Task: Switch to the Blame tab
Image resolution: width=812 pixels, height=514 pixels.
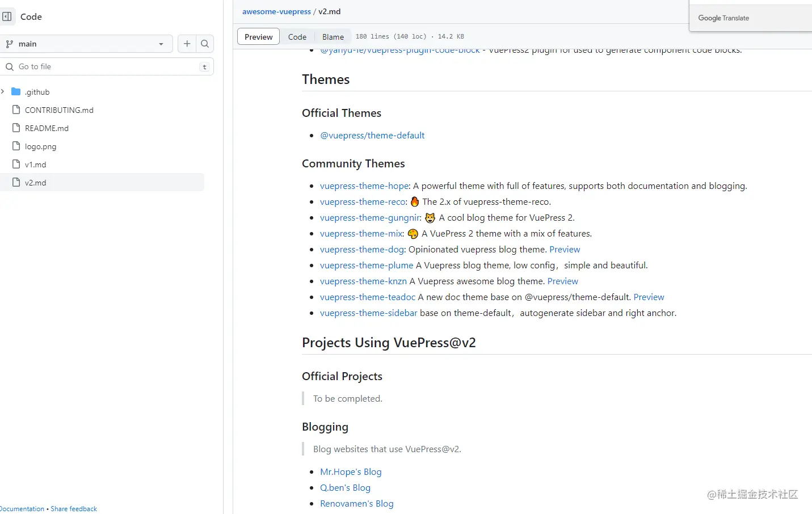Action: [x=333, y=37]
